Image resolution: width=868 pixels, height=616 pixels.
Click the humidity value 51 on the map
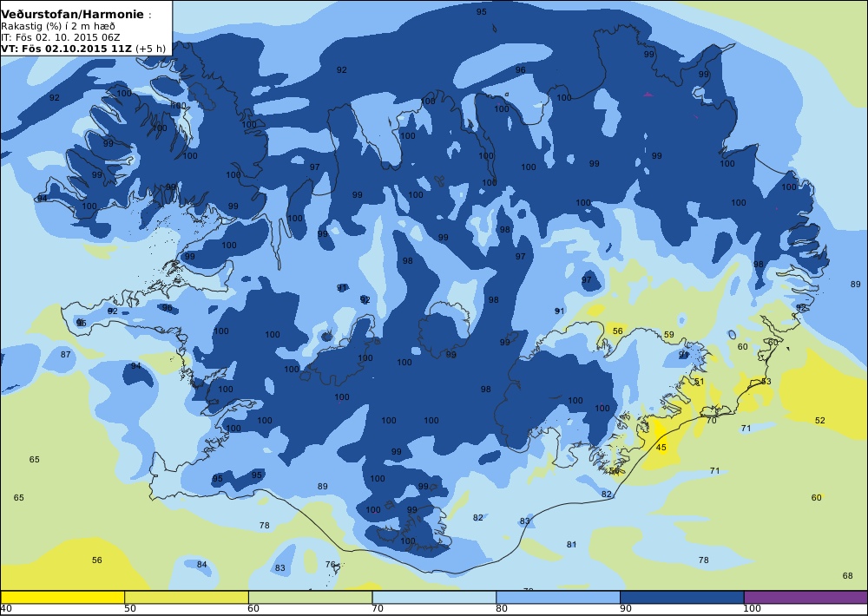pyautogui.click(x=699, y=382)
